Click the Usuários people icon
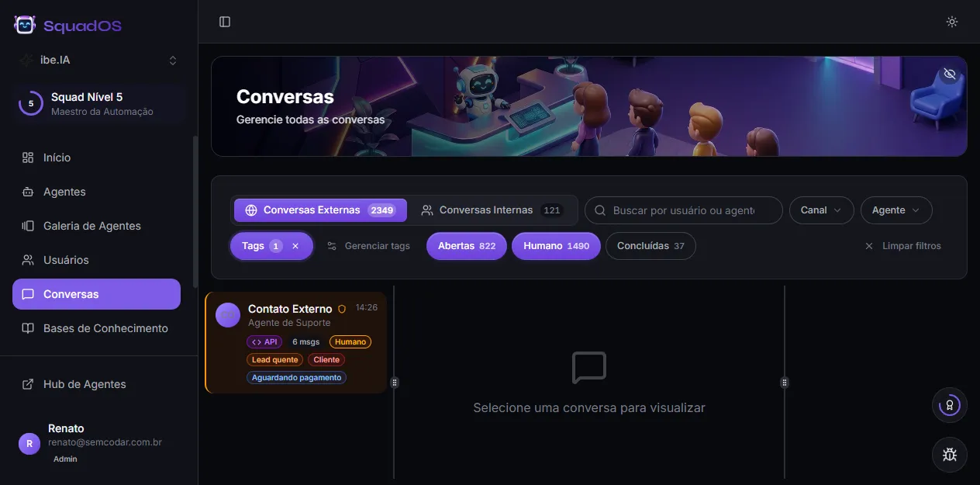Screen dimensions: 980x485 [x=28, y=260]
